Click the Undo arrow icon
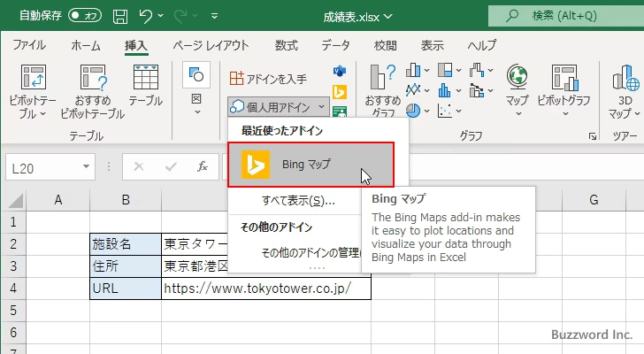Viewport: 644px width, 354px height. pyautogui.click(x=145, y=16)
